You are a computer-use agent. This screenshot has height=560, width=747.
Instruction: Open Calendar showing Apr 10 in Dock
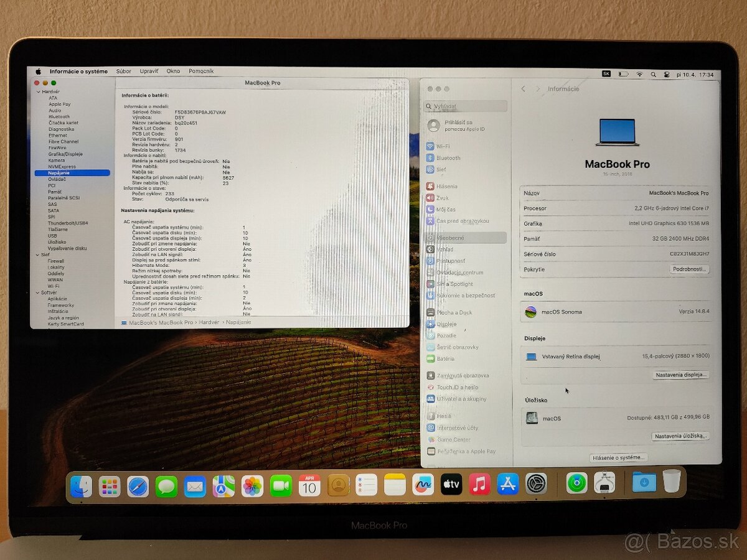pos(309,485)
